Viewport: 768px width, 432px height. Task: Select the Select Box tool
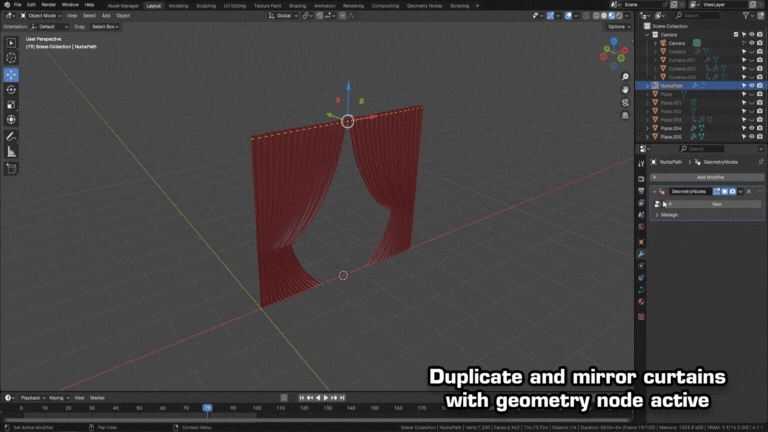click(x=11, y=43)
